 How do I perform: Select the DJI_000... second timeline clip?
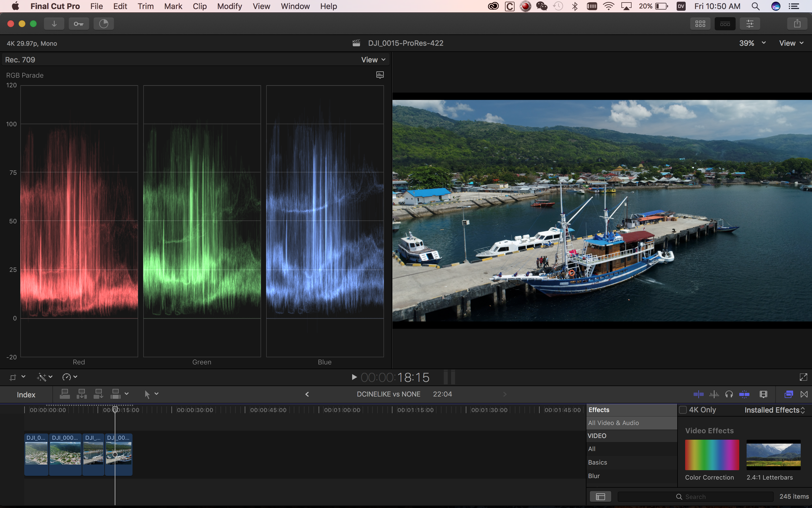click(65, 454)
